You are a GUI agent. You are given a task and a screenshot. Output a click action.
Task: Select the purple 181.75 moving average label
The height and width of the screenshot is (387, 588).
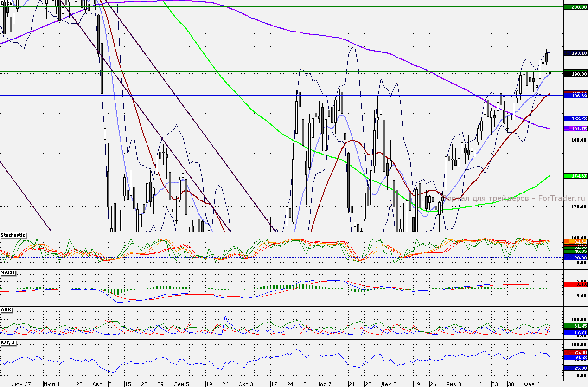click(x=575, y=128)
